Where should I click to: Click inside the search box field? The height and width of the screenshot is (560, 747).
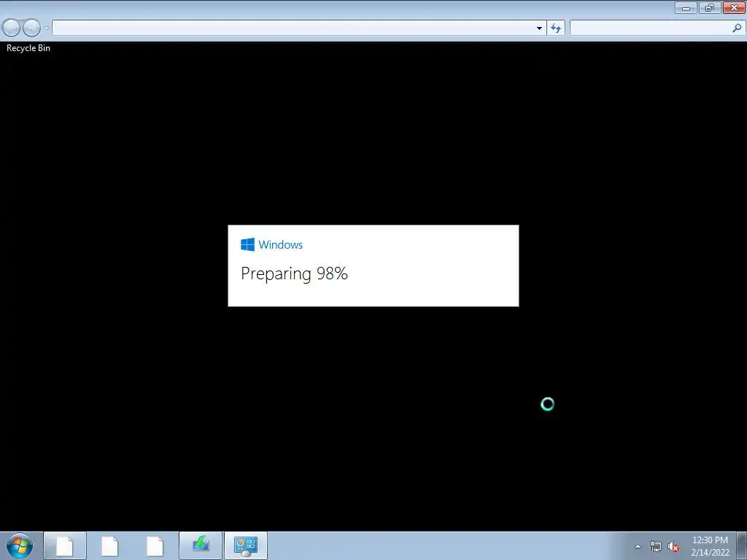[650, 28]
